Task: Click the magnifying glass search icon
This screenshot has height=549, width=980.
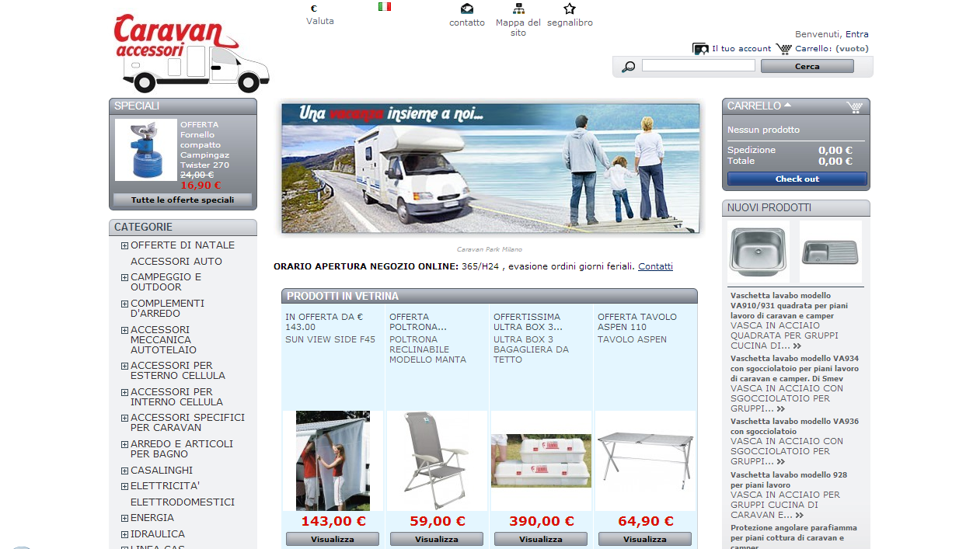Action: pyautogui.click(x=628, y=67)
